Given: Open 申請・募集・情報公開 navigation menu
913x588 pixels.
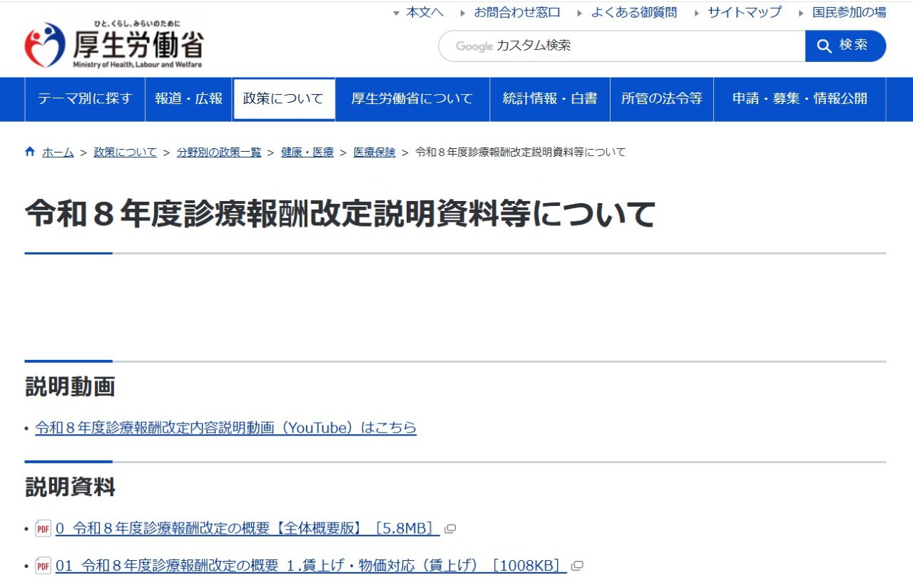Looking at the screenshot, I should click(800, 99).
